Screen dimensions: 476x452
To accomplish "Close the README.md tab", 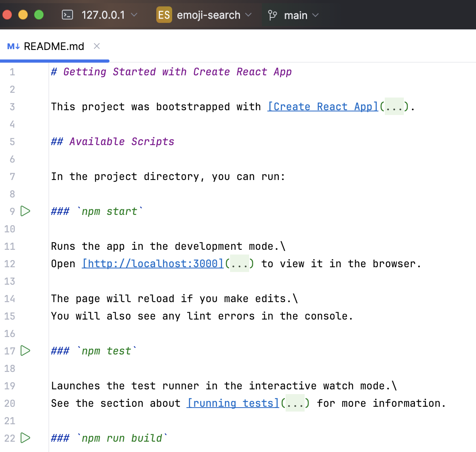I will pos(97,46).
